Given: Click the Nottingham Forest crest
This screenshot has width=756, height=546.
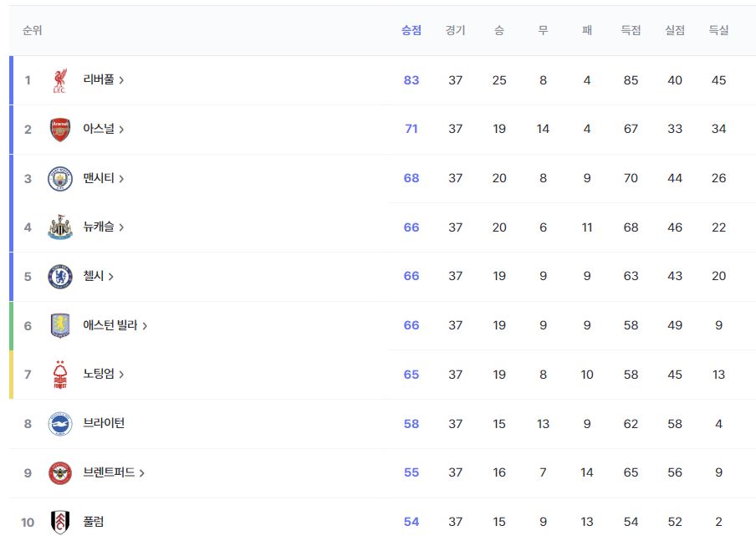Looking at the screenshot, I should (59, 375).
